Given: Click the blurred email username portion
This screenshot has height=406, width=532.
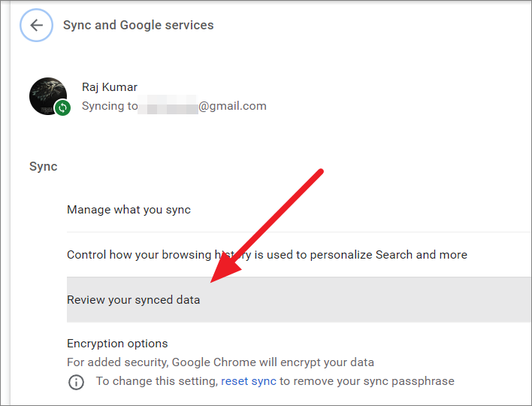Looking at the screenshot, I should 168,106.
